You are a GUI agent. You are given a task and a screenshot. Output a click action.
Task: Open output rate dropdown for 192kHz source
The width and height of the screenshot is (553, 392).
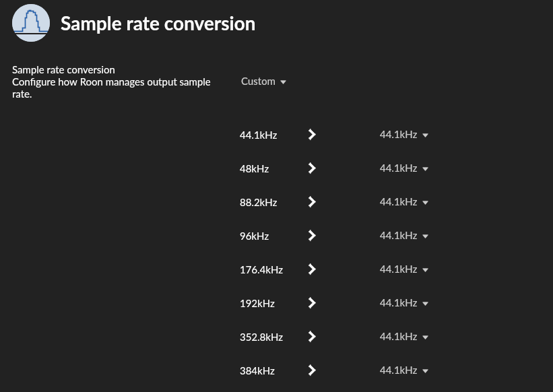coord(403,303)
